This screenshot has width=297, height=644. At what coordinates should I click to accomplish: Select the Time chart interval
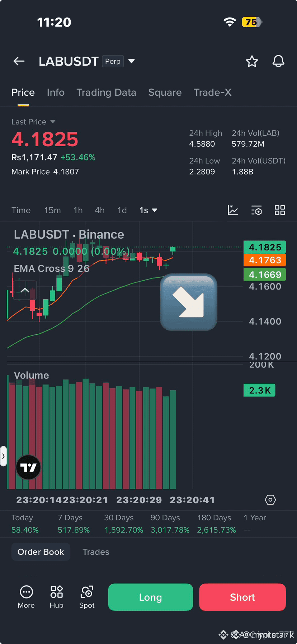point(21,210)
